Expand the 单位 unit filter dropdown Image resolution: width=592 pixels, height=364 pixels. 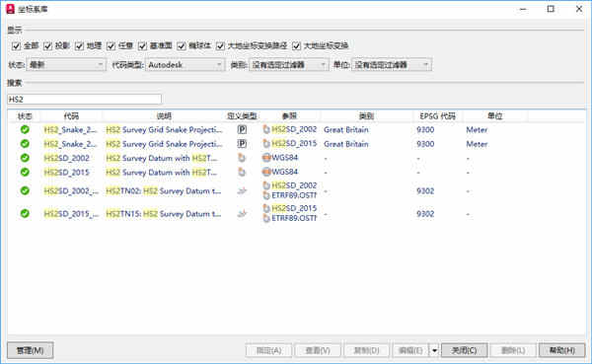point(392,65)
